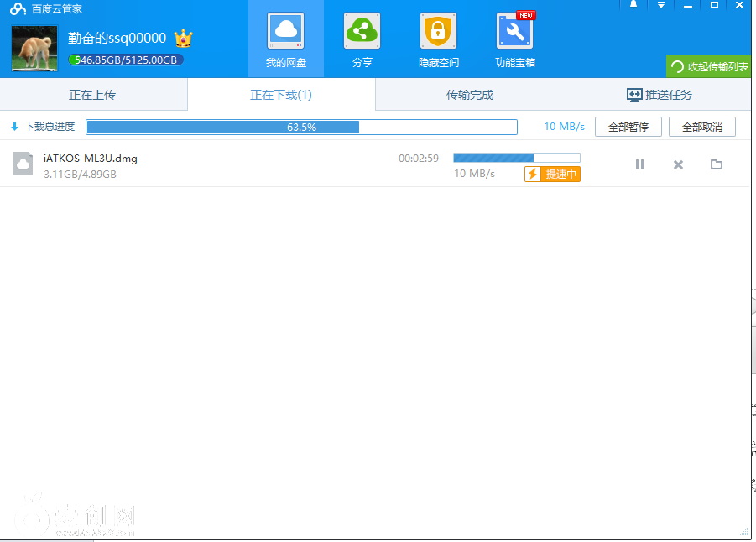Image resolution: width=756 pixels, height=542 pixels.
Task: Open folder containing iATKOS_ML3U.dmg
Action: [x=716, y=164]
